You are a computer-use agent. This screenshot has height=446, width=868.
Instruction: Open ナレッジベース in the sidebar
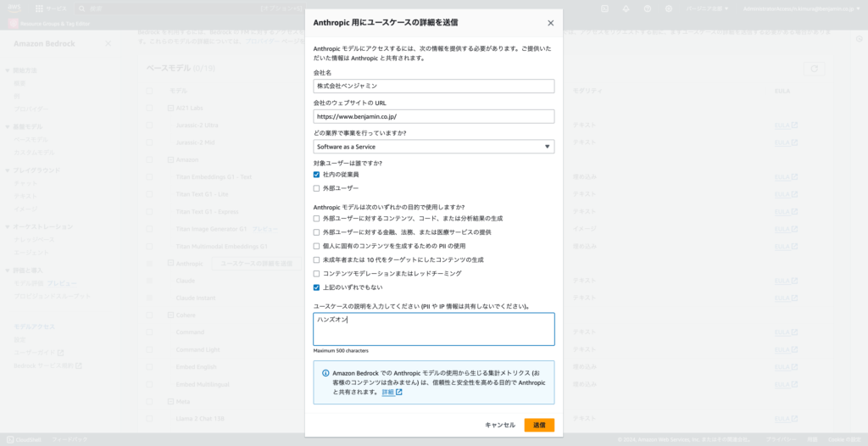pyautogui.click(x=34, y=240)
